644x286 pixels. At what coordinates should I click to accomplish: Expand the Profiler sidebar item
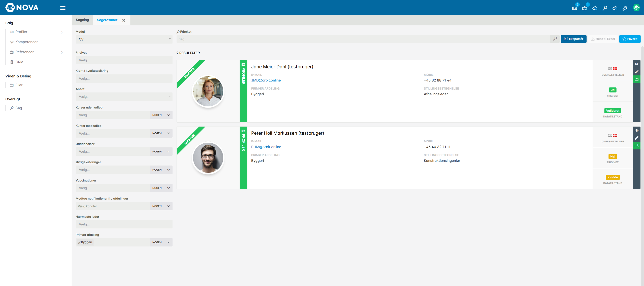click(62, 32)
